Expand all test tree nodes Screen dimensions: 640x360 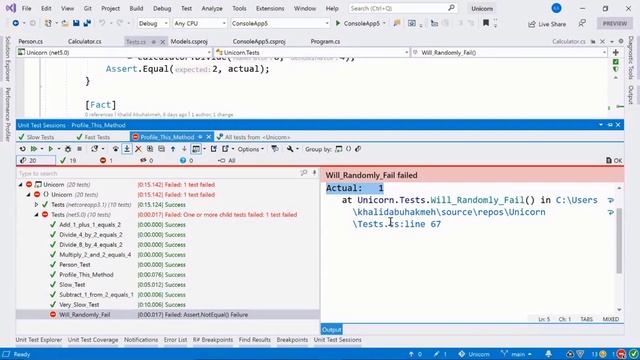coord(150,149)
